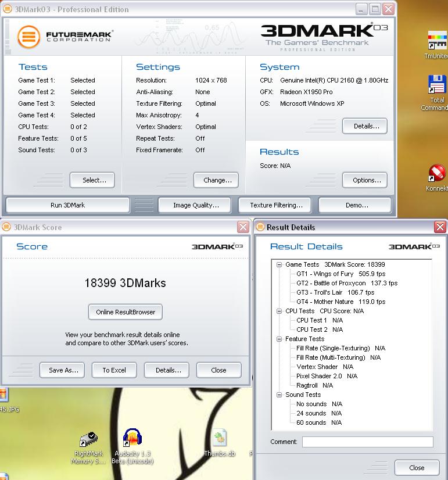
Task: Click the 3DMark03 title bar icon
Action: pyautogui.click(x=8, y=9)
